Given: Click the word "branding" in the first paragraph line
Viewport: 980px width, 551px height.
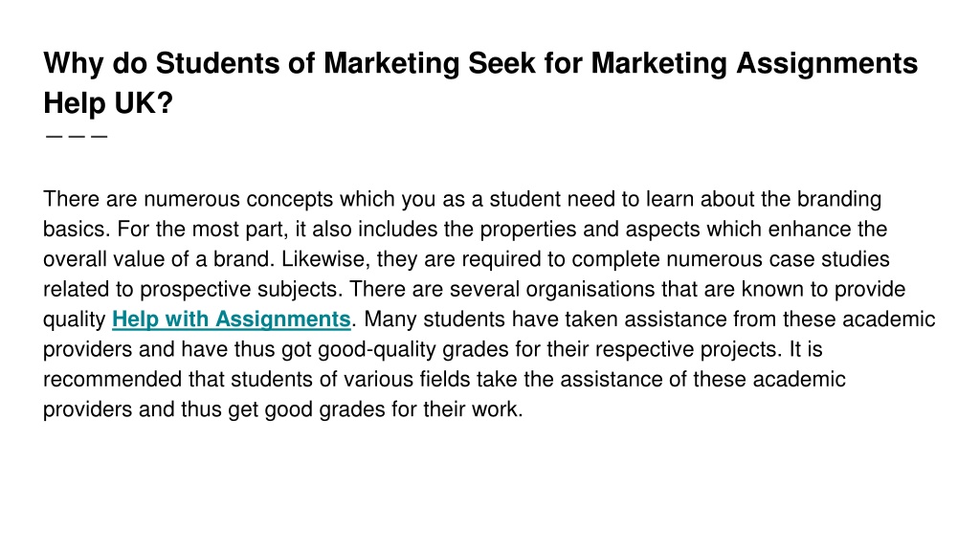Looking at the screenshot, I should point(838,199).
